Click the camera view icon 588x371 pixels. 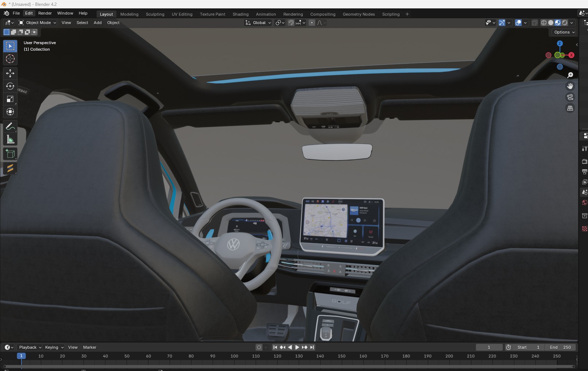pos(570,97)
